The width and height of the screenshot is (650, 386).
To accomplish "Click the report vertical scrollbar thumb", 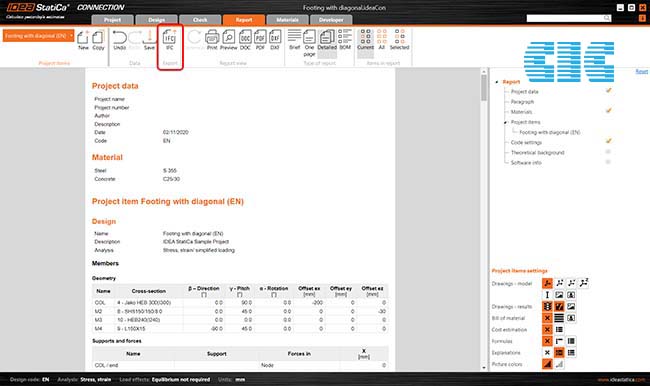I will click(x=484, y=87).
